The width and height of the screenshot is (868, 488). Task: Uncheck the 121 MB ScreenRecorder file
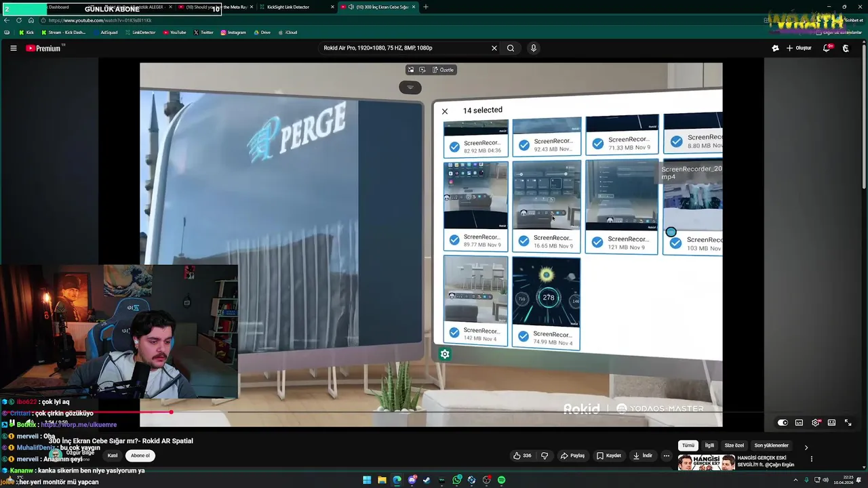[x=597, y=242]
